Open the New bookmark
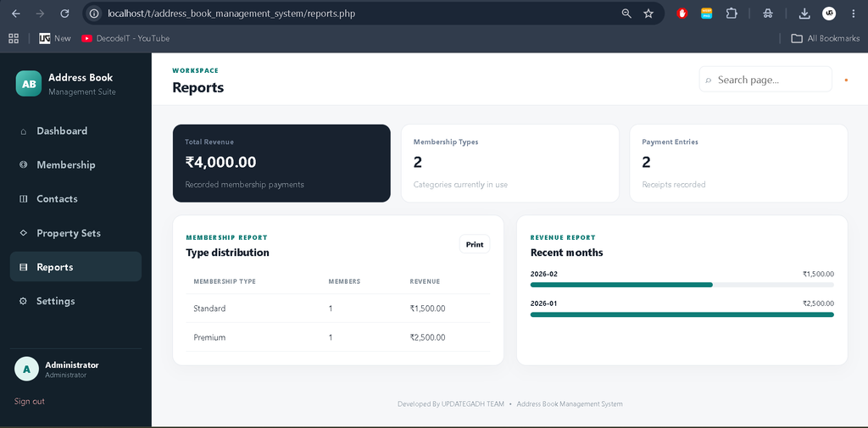 (55, 38)
